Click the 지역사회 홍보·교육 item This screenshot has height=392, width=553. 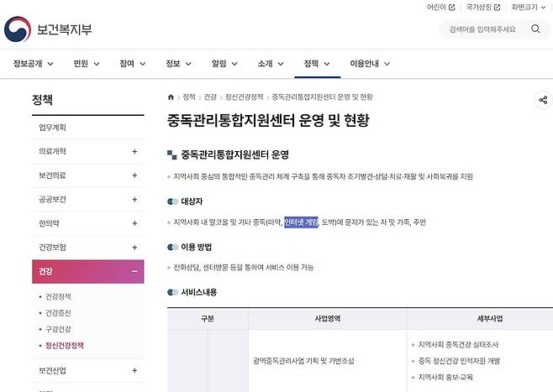tap(445, 377)
